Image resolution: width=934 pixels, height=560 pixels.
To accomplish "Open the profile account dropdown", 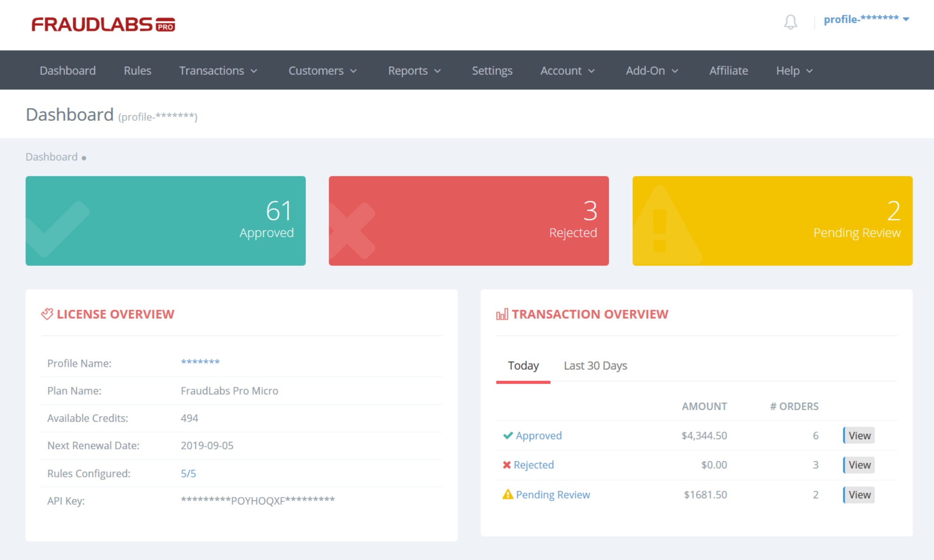I will point(866,20).
